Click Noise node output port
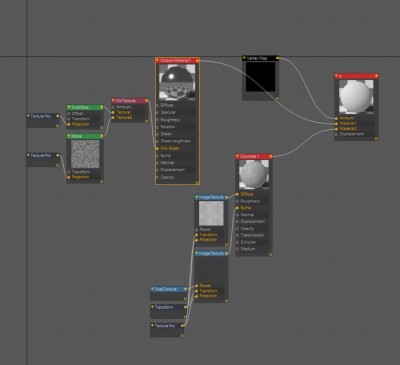Image resolution: width=400 pixels, height=365 pixels. coord(102,136)
